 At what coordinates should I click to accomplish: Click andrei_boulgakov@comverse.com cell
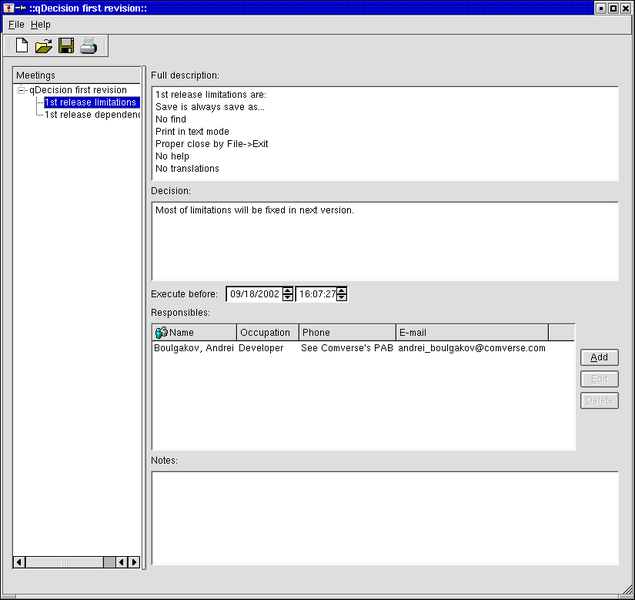point(472,348)
